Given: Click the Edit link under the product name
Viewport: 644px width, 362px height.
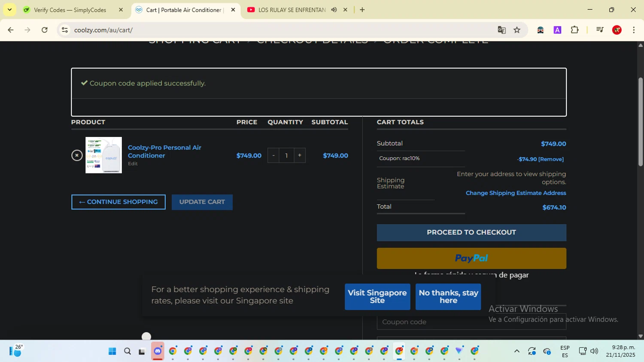Looking at the screenshot, I should point(133,164).
